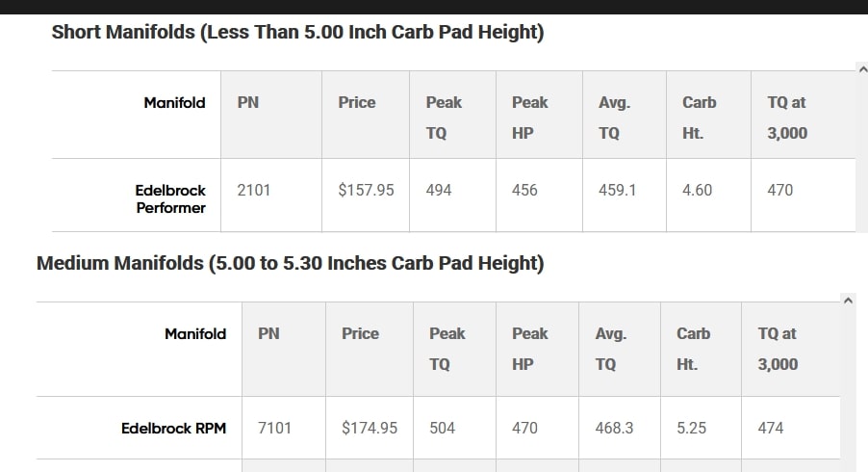The height and width of the screenshot is (472, 868).
Task: Click the 5.25 carb height cell
Action: pyautogui.click(x=701, y=428)
